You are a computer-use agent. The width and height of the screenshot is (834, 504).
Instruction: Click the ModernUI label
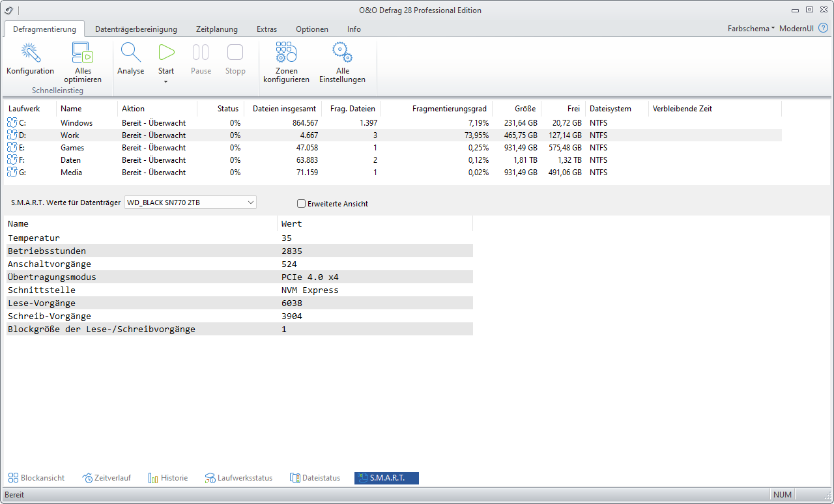[796, 29]
